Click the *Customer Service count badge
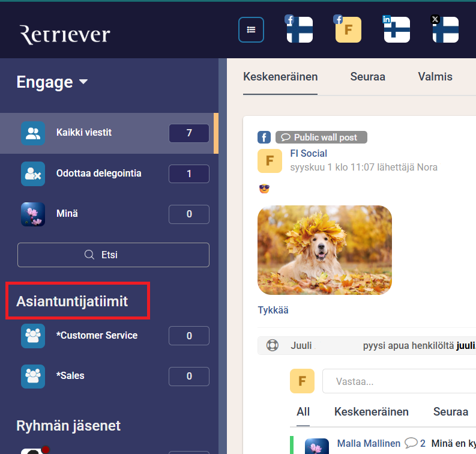 tap(189, 336)
